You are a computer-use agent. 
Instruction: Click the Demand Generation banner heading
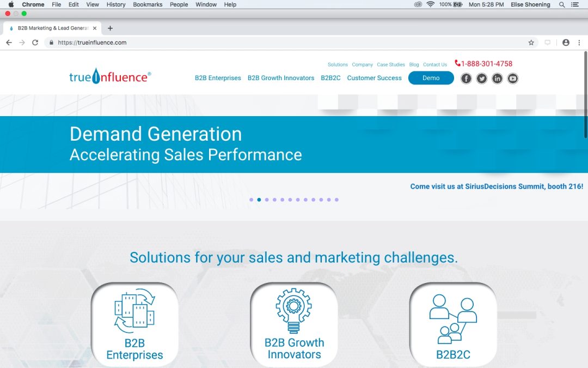pos(156,134)
